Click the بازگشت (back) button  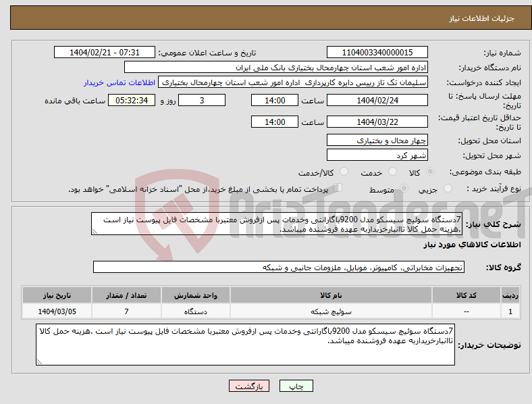249,386
